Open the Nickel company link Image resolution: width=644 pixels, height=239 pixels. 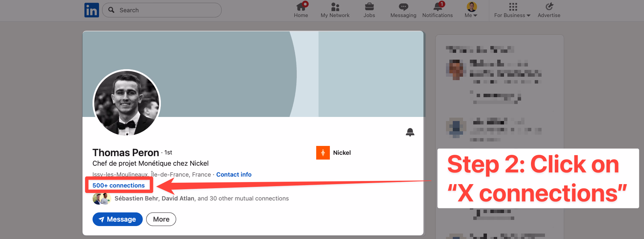[x=342, y=153]
